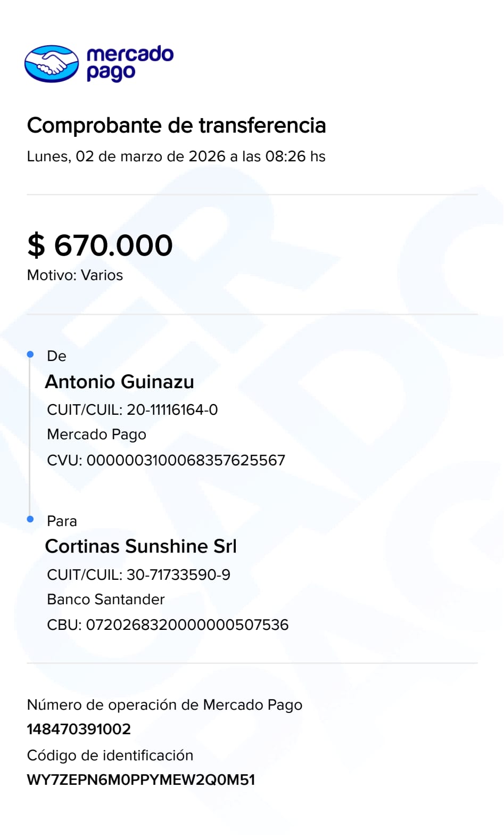Click the transfer date and time line

click(x=176, y=157)
